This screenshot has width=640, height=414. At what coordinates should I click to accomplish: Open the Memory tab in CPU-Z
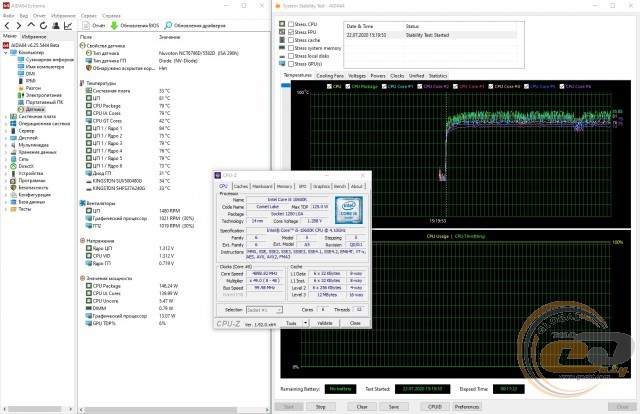tap(284, 186)
